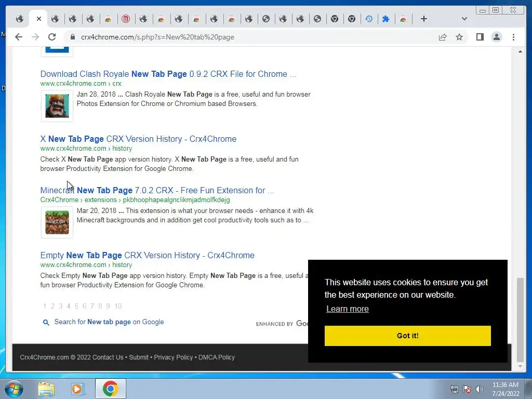Go to results page 5
The height and width of the screenshot is (399, 532).
[x=76, y=306]
